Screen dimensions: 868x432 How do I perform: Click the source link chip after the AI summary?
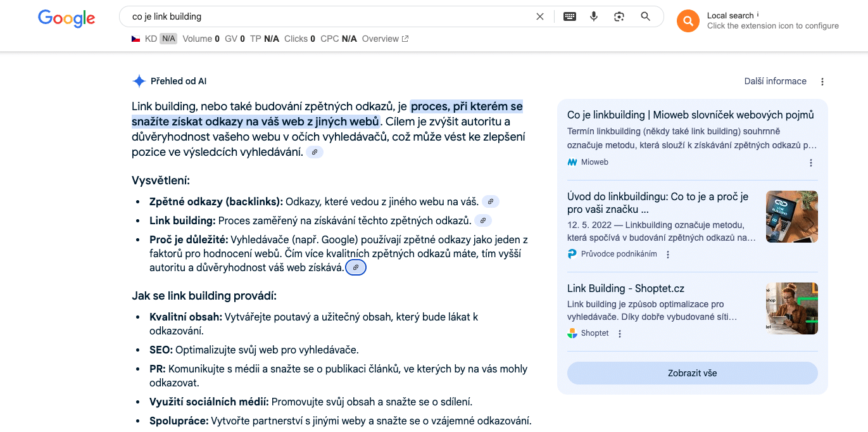[x=315, y=152]
